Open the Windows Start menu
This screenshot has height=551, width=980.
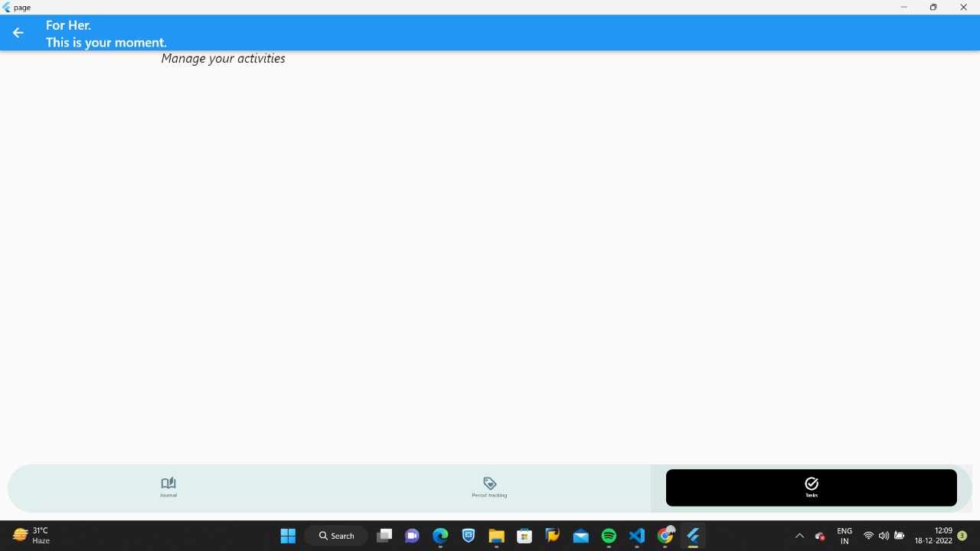pos(288,536)
